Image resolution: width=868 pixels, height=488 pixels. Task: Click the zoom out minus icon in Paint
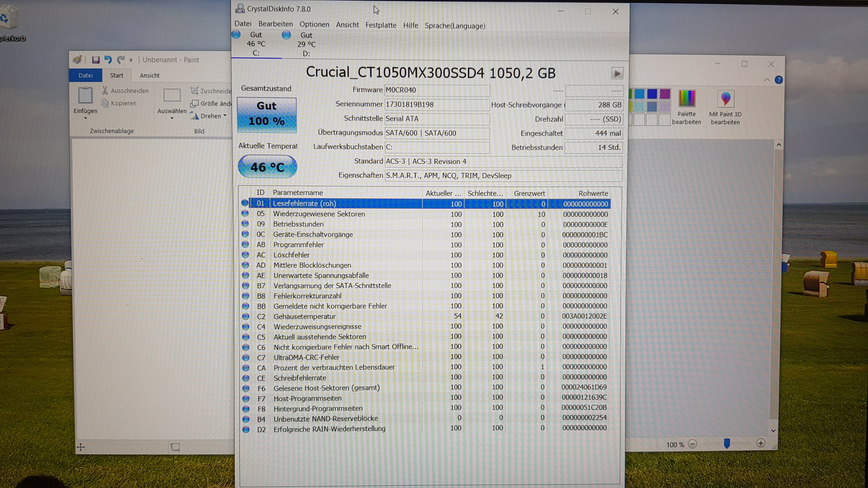[692, 444]
